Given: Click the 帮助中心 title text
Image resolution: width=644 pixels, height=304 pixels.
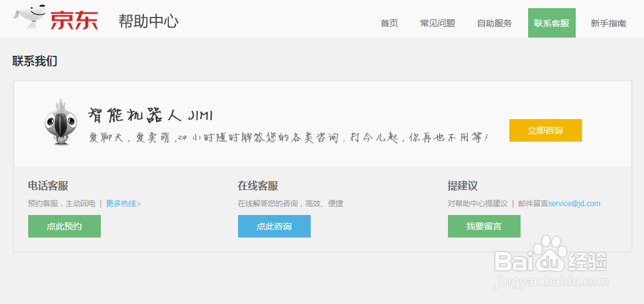Looking at the screenshot, I should point(148,21).
